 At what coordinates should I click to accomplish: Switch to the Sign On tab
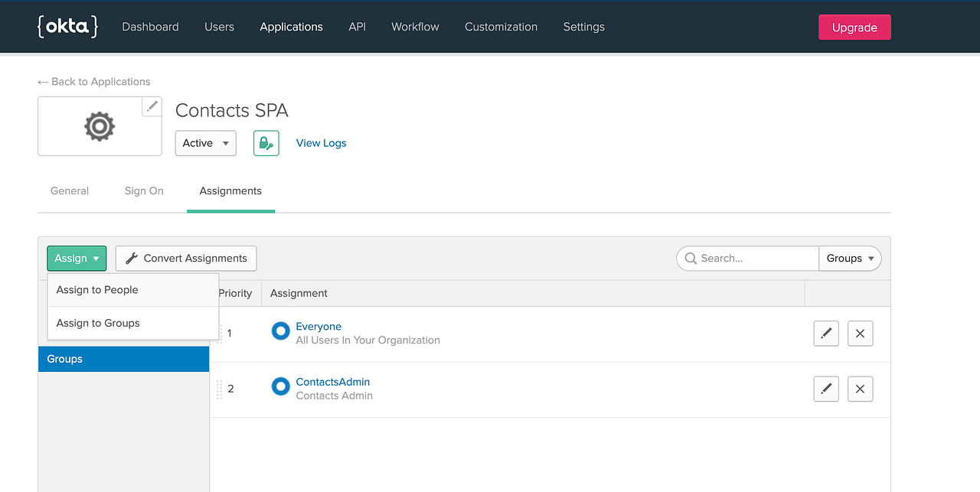144,191
